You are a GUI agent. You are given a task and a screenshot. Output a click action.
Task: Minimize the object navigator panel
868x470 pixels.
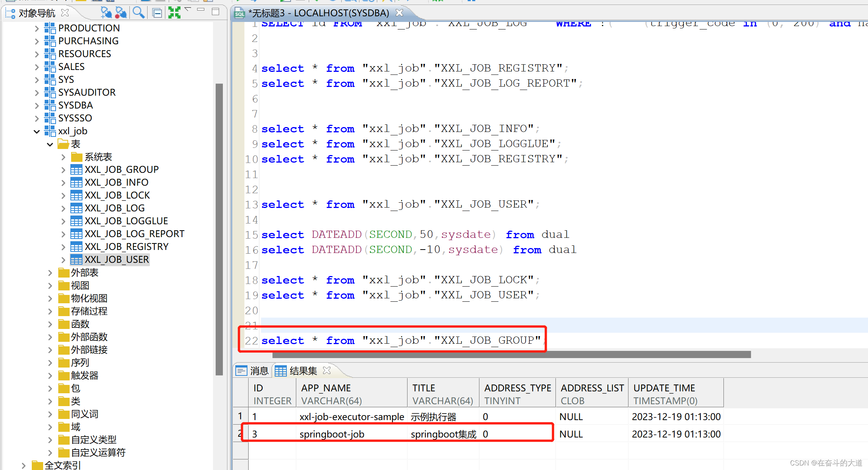(201, 10)
